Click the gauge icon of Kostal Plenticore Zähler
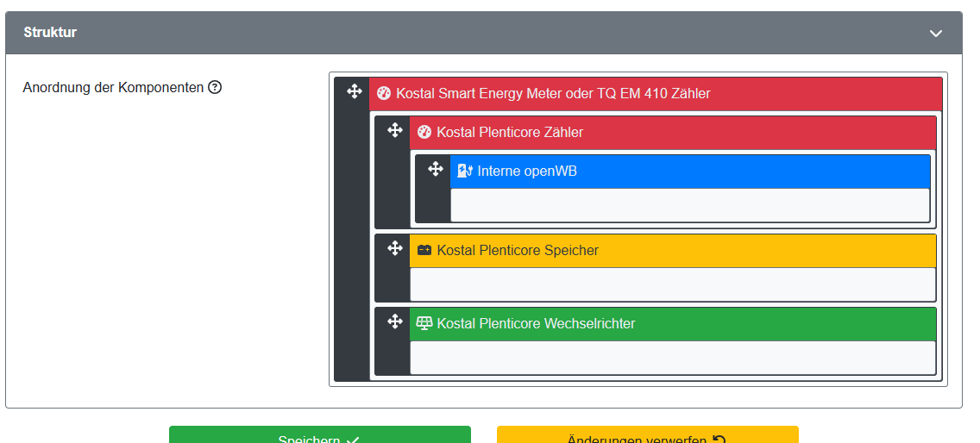 424,132
